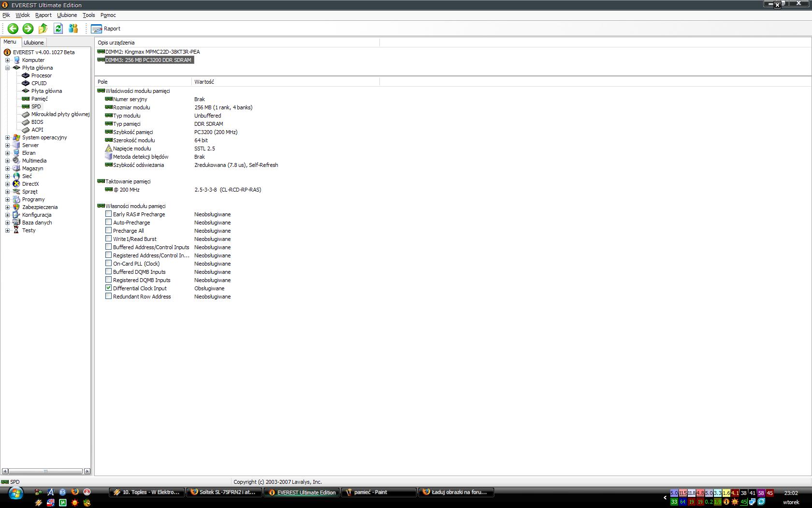Image resolution: width=812 pixels, height=508 pixels.
Task: Click the tree panel scrollbar right arrow
Action: pos(87,471)
